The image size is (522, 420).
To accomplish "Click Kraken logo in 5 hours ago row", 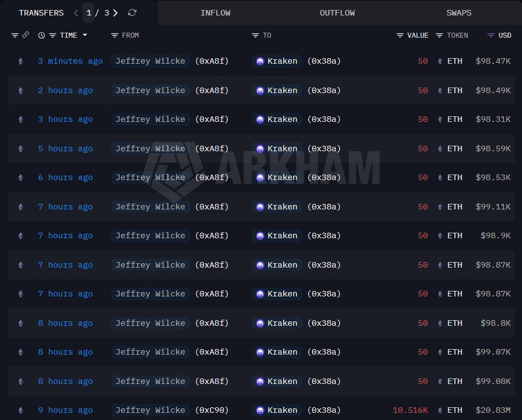I will pos(260,148).
